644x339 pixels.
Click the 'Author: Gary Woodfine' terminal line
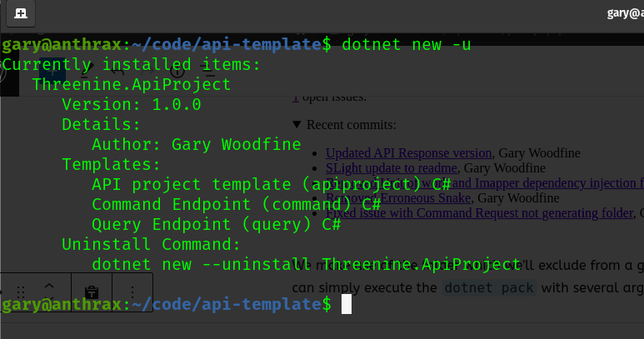[x=197, y=144]
